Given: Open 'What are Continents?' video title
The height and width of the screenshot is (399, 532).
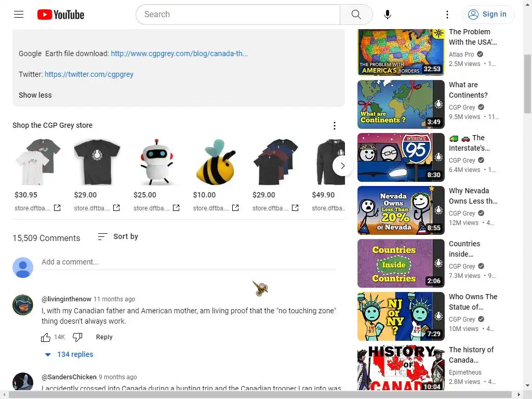Looking at the screenshot, I should [x=468, y=90].
